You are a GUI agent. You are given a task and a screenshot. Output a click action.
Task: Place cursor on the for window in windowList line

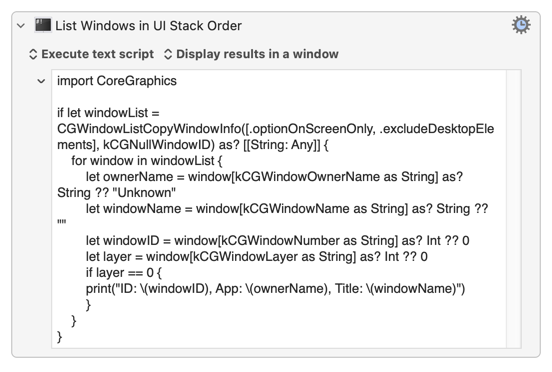click(147, 161)
